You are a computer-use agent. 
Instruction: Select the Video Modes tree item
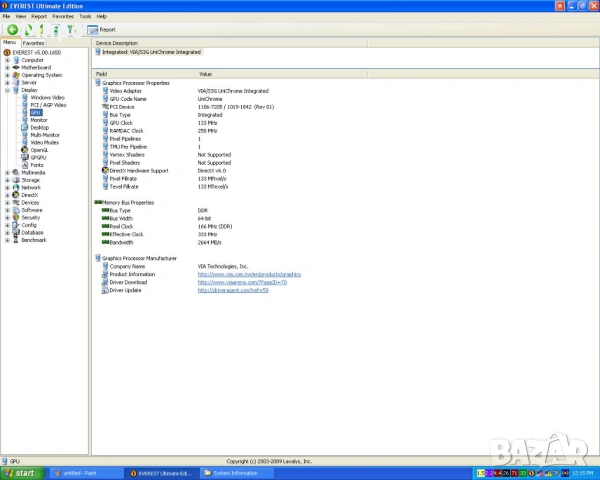44,142
